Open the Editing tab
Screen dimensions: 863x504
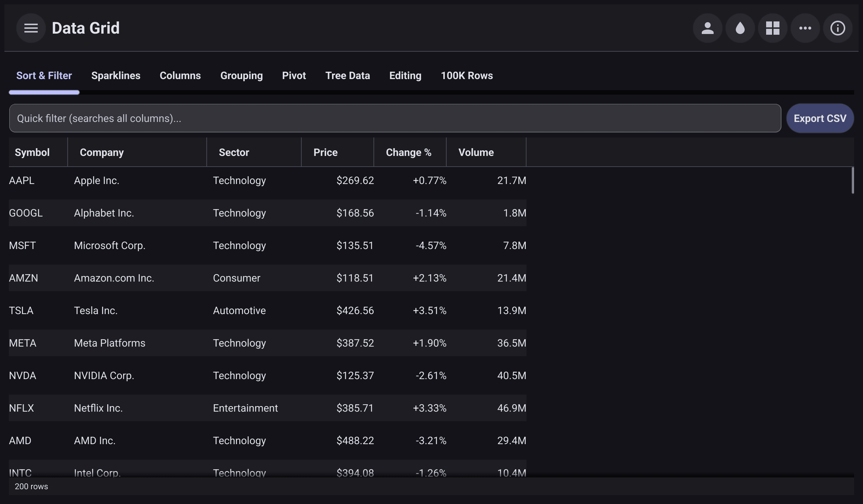coord(405,76)
